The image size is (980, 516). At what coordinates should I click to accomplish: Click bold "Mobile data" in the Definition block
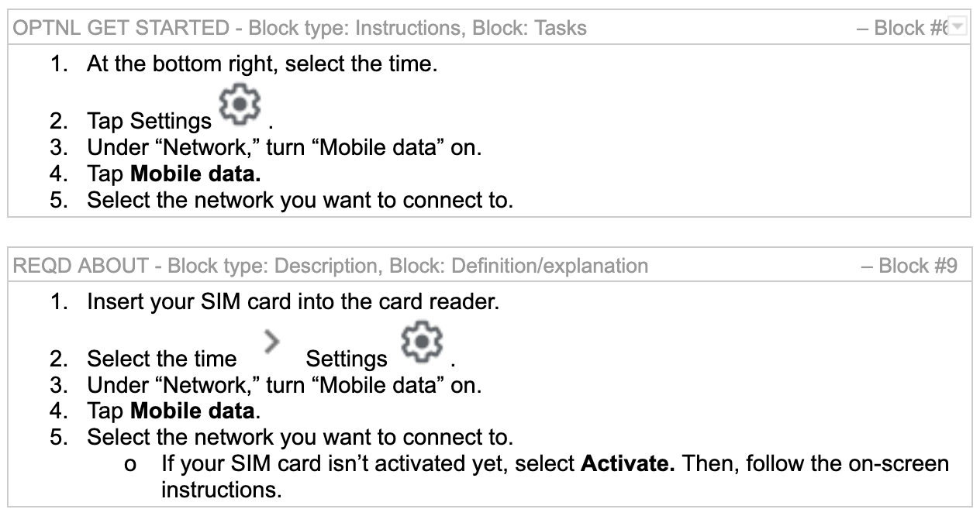[193, 411]
